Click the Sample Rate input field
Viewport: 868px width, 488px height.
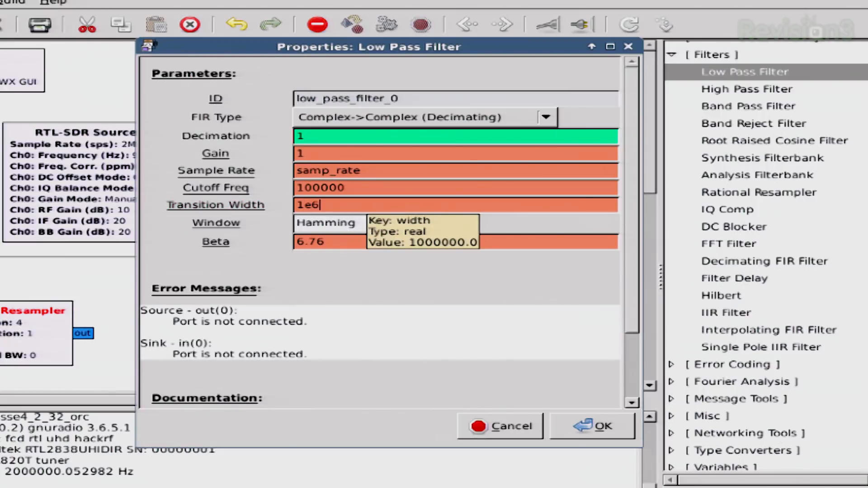coord(456,170)
